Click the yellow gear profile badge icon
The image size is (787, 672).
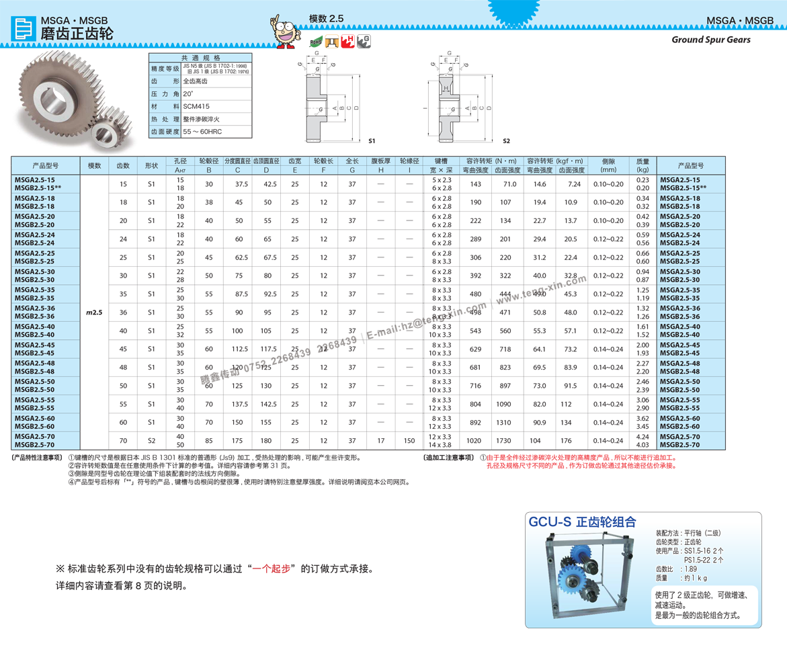[331, 41]
